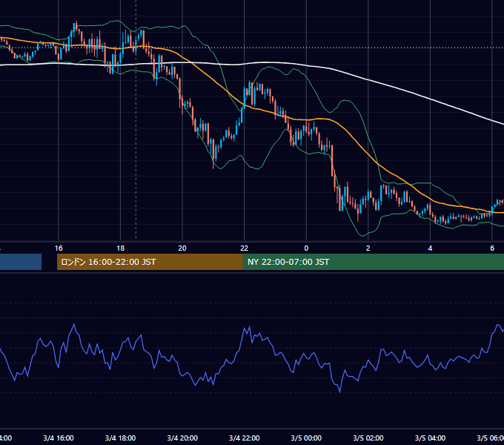Viewport: 504px width, 445px height.
Task: Click the 3/4 16:00 label on lower axis
Action: click(x=59, y=438)
